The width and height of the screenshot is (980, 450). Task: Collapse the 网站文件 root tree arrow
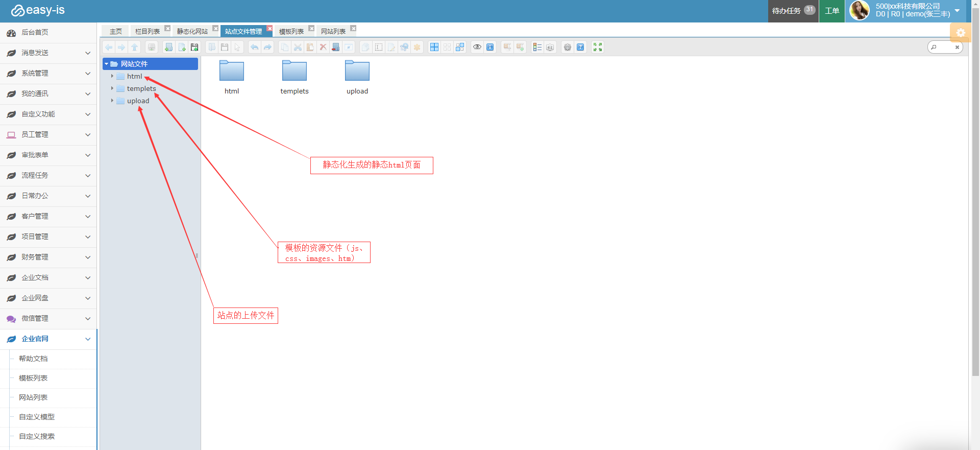click(x=106, y=64)
